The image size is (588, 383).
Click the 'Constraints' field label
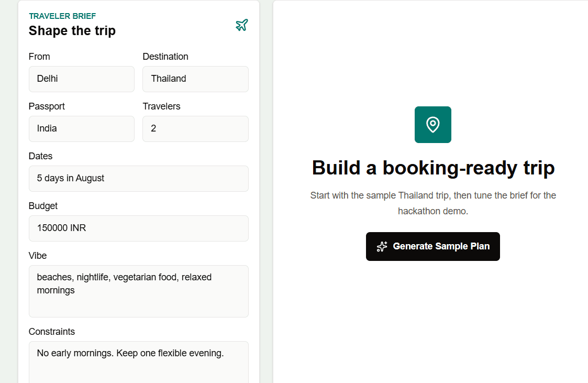52,332
